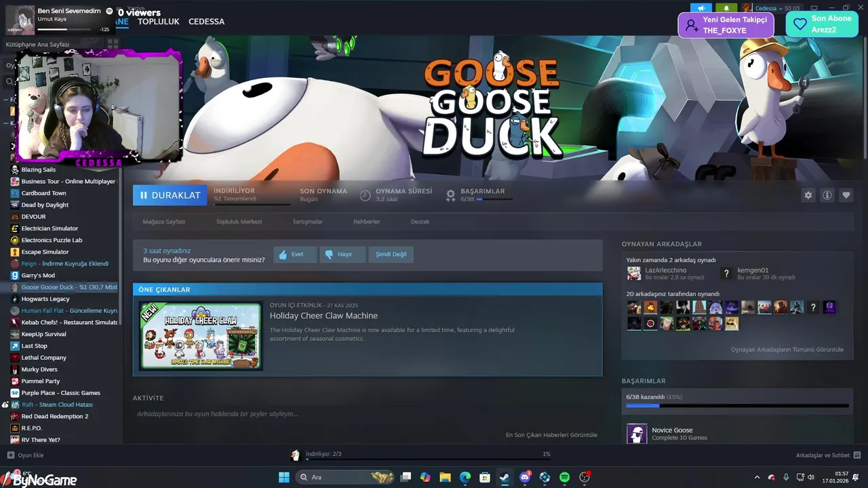Screen dimensions: 868x488
Task: View En Son Çıkan Haberleri Görüntüle link
Action: pyautogui.click(x=551, y=435)
